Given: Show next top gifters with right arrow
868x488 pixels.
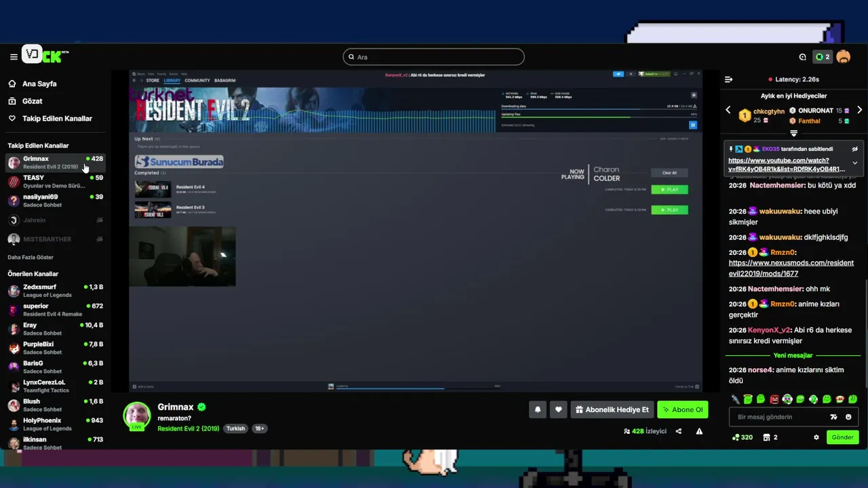Looking at the screenshot, I should [859, 110].
